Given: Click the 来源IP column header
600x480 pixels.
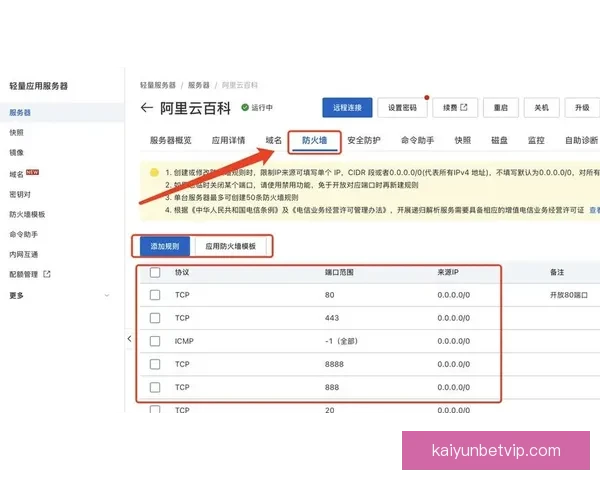Looking at the screenshot, I should 448,272.
